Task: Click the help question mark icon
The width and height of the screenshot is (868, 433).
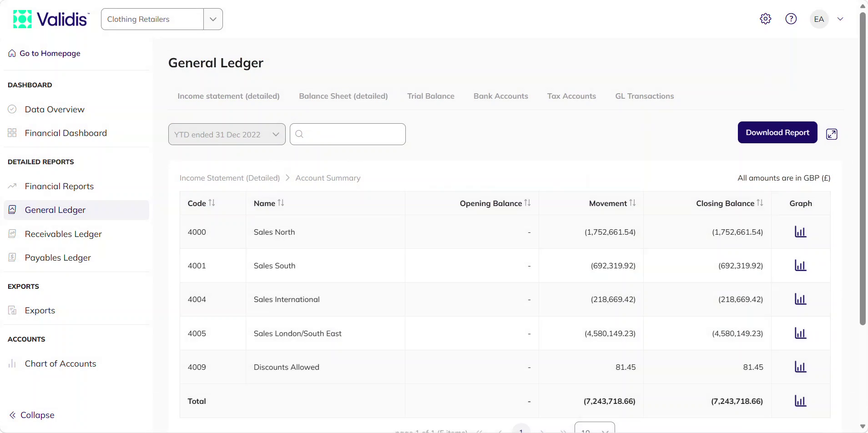Action: point(791,19)
